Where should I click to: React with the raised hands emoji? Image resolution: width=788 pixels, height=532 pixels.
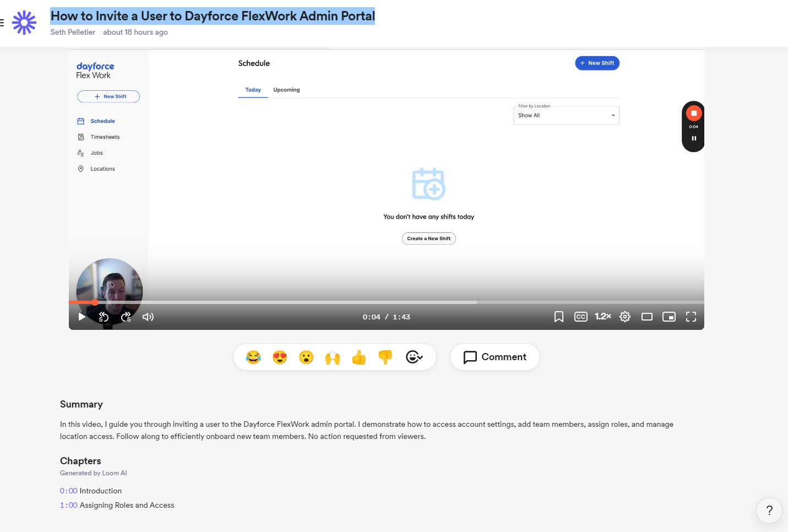pyautogui.click(x=333, y=357)
